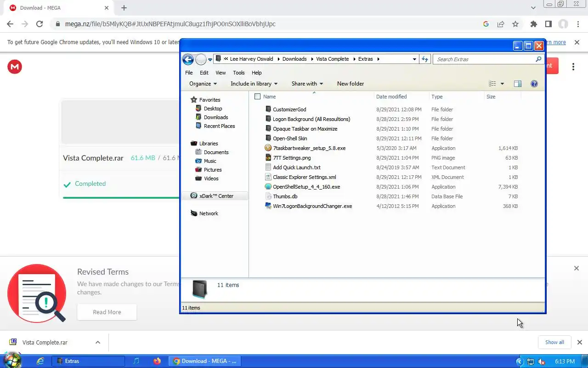Viewport: 588px width, 368px height.
Task: Click the Classic Explorer Settings.xml file icon
Action: point(268,177)
